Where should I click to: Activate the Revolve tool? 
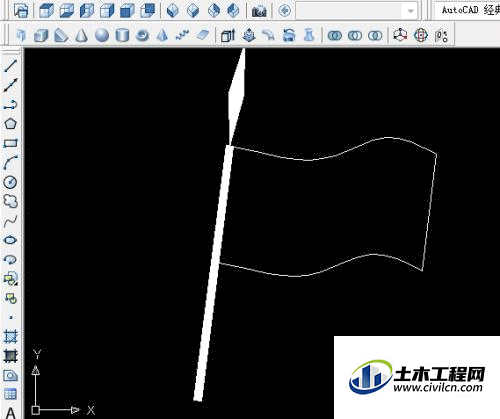click(x=289, y=35)
